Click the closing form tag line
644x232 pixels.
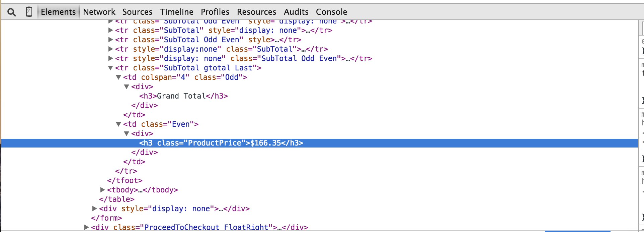(106, 218)
